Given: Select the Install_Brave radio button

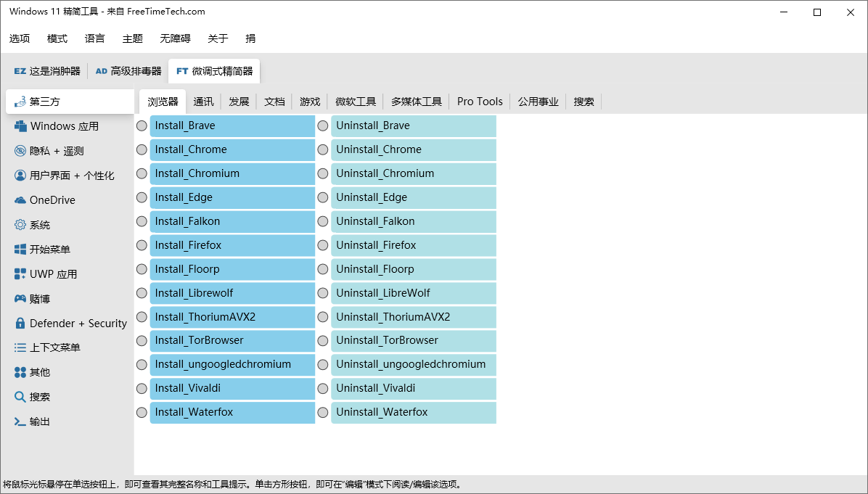Looking at the screenshot, I should pyautogui.click(x=142, y=126).
